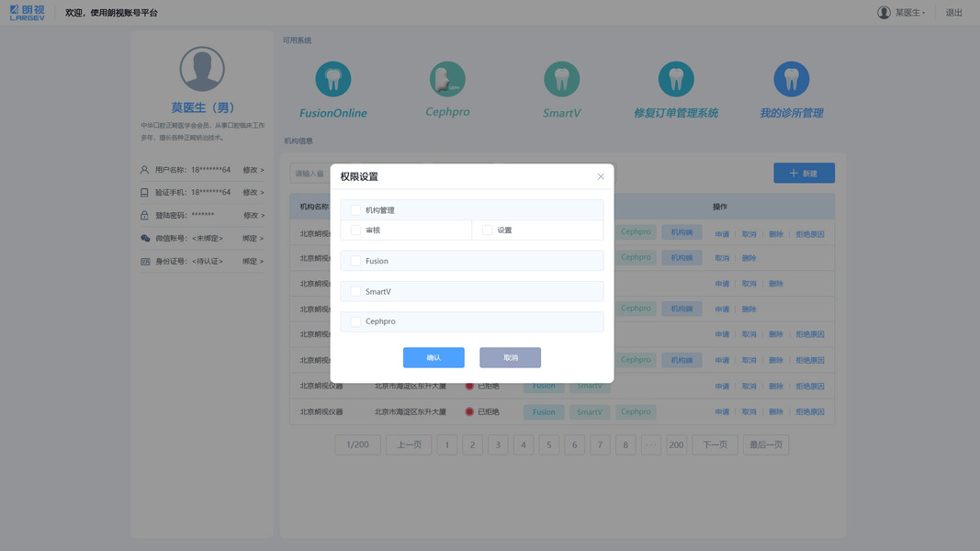Click the 1/200 page indicator box
Viewport: 980px width, 551px height.
357,444
